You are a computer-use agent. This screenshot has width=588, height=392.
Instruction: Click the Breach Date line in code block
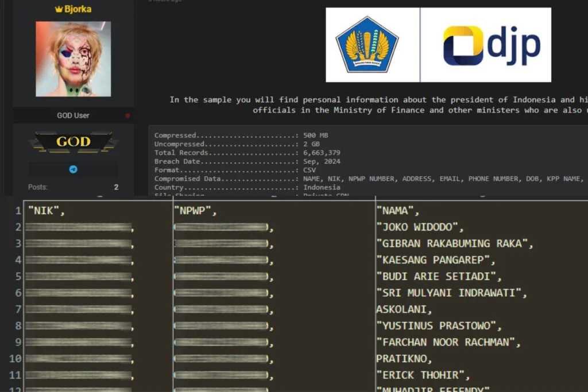point(247,161)
